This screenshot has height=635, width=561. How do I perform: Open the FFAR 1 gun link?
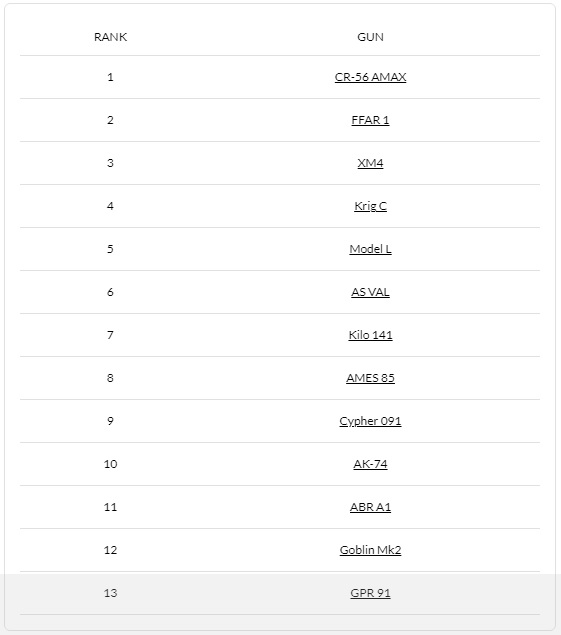(370, 120)
